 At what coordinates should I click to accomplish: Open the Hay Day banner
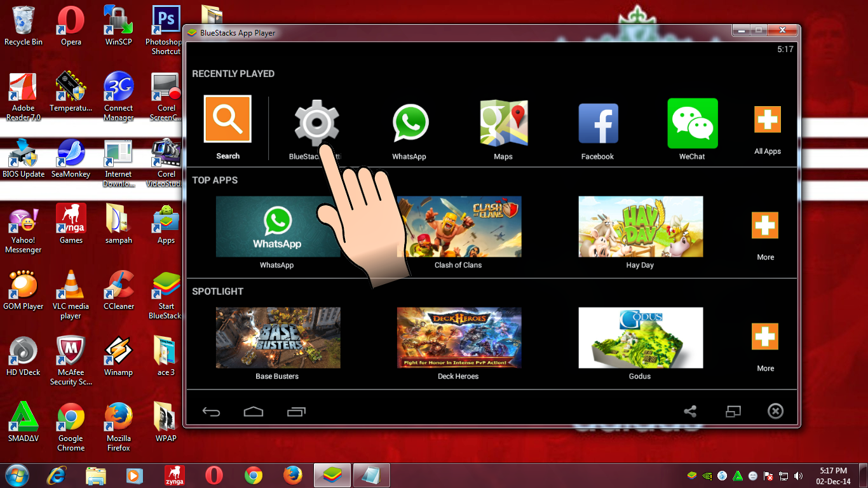click(641, 226)
